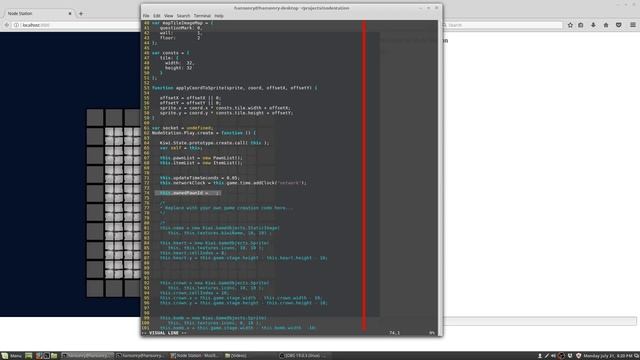Click the browser back arrow button
This screenshot has height=360, width=640.
click(x=7, y=25)
